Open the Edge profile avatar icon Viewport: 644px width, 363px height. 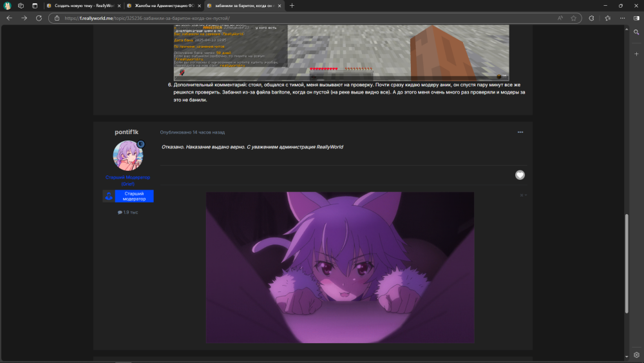pos(7,6)
